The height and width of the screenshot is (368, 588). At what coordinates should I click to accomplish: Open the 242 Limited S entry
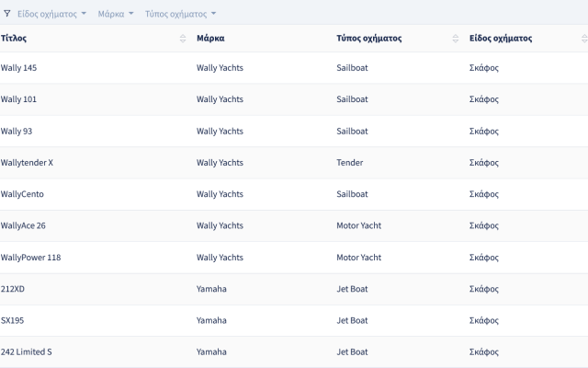[27, 351]
